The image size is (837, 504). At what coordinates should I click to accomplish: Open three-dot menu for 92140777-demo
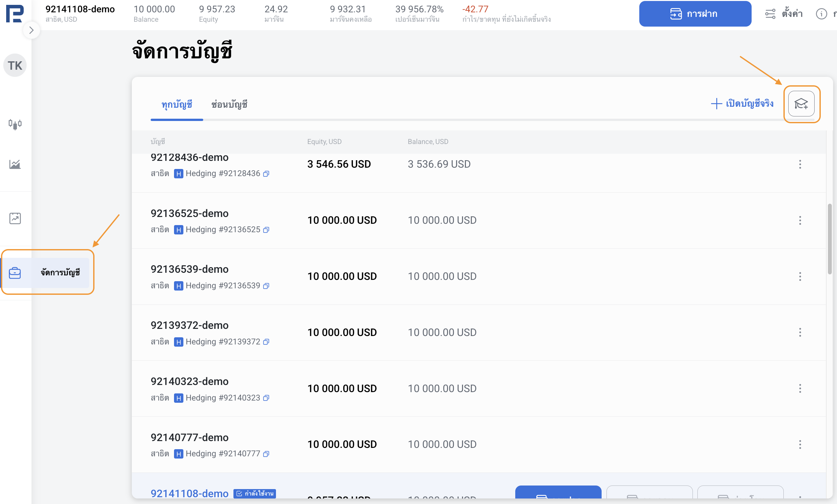click(800, 444)
